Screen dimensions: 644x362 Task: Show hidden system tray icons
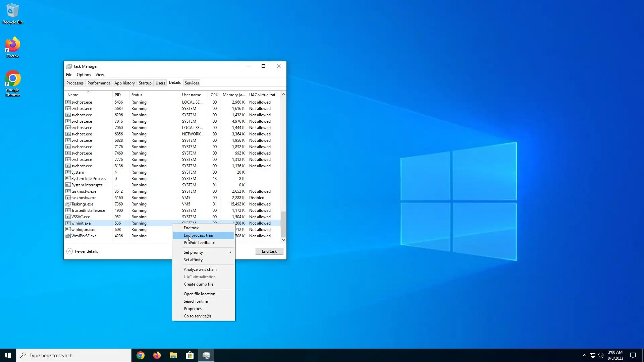(x=584, y=355)
